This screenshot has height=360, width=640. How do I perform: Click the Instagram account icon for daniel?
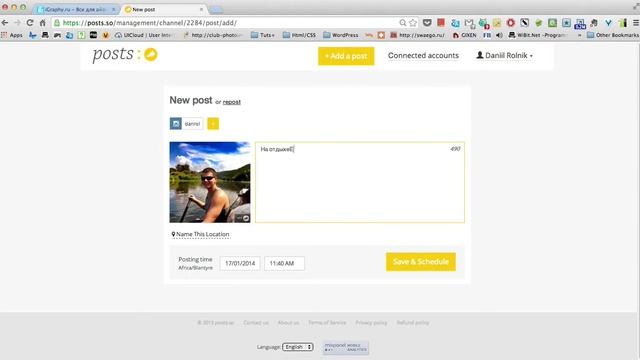pyautogui.click(x=176, y=124)
